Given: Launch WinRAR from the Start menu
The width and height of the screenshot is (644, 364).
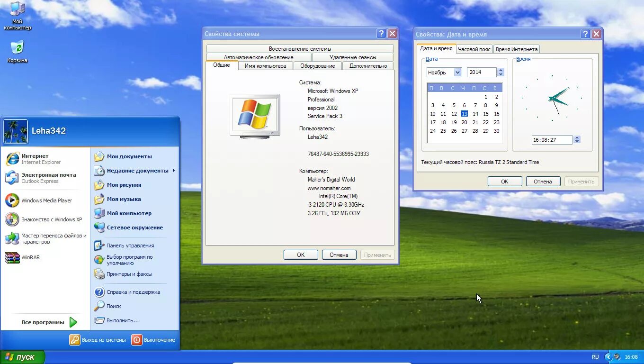Looking at the screenshot, I should pos(31,257).
